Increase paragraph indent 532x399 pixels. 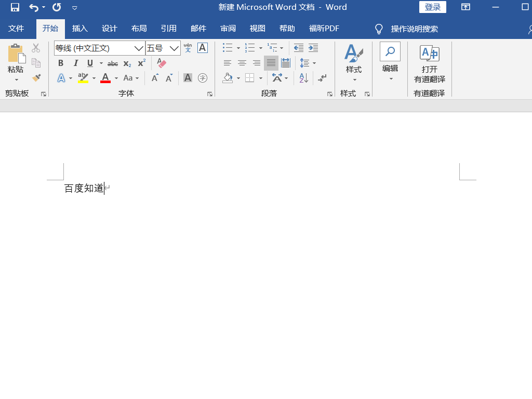click(x=313, y=48)
